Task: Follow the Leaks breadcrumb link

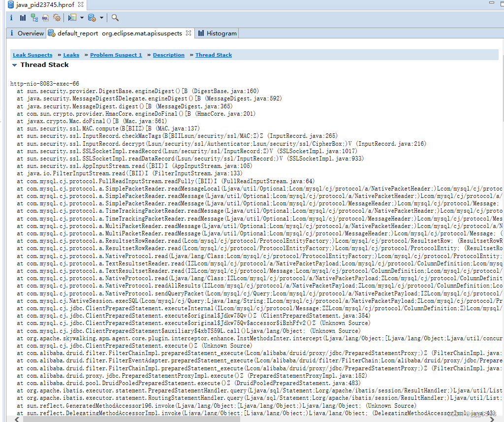Action: [71, 55]
